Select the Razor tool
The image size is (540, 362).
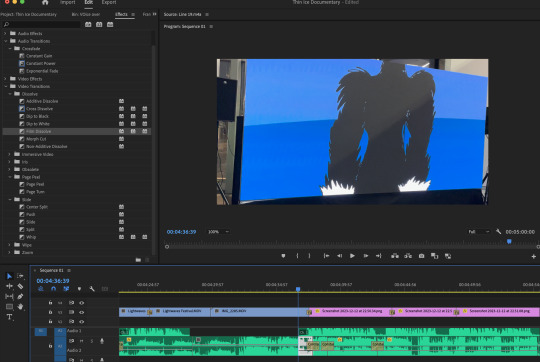(x=20, y=286)
